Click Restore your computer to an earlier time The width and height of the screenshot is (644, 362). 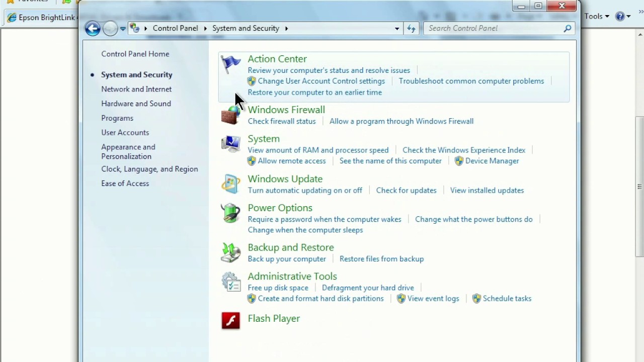315,93
